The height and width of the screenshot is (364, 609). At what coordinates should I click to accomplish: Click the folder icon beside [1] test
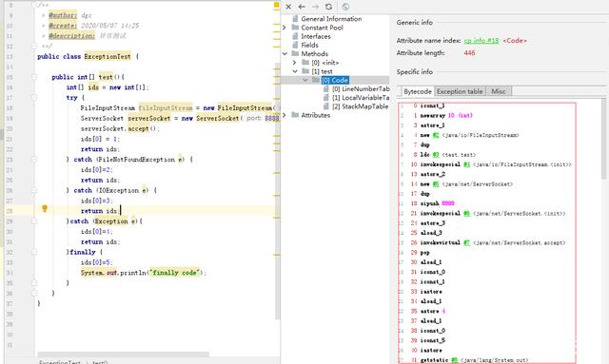pos(305,71)
